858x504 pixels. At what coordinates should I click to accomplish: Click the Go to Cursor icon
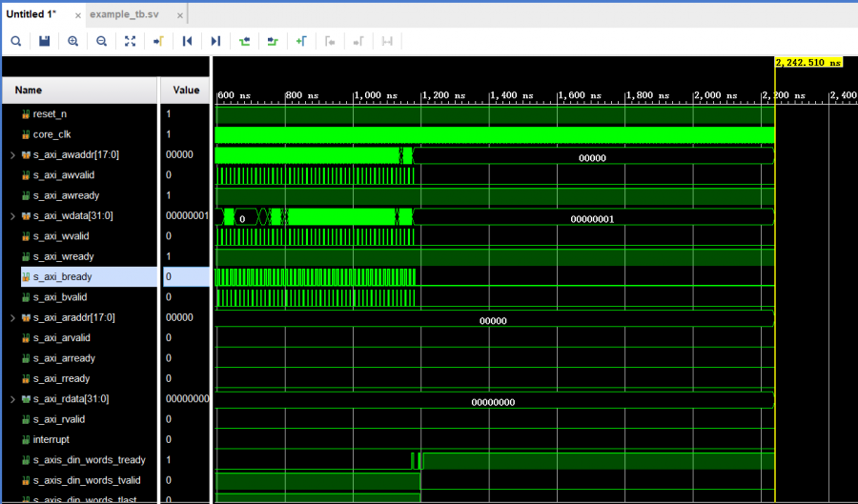(x=158, y=41)
